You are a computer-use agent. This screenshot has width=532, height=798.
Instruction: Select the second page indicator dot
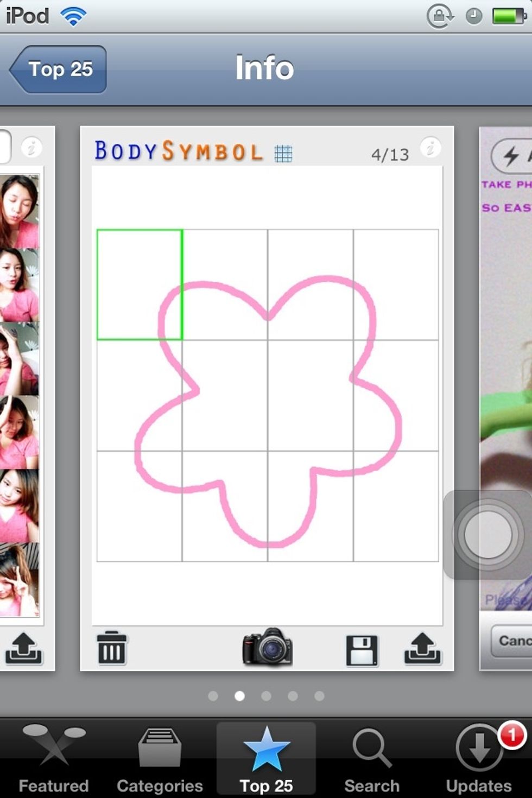point(240,695)
